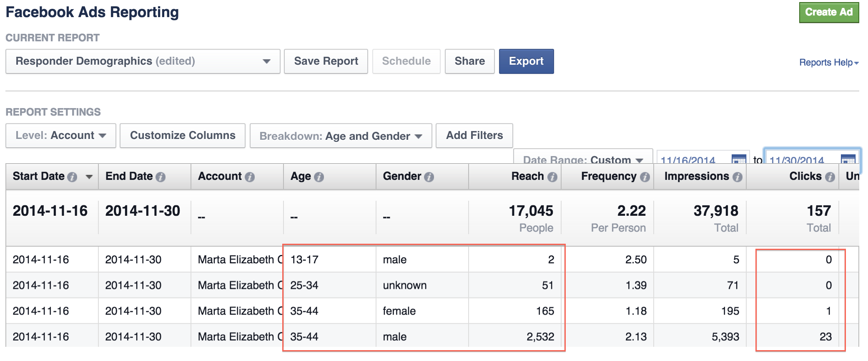Click the info icon beside Account header

pos(250,177)
